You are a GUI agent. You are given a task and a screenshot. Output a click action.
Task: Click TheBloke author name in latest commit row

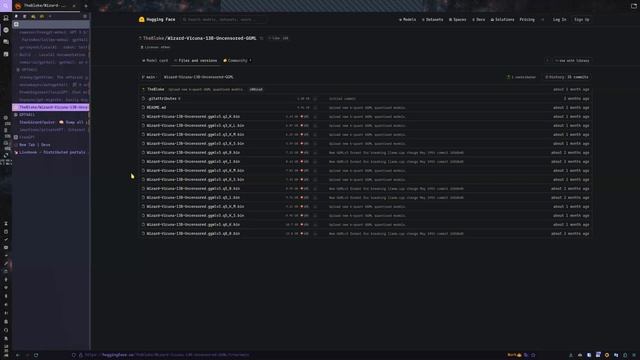(x=156, y=89)
